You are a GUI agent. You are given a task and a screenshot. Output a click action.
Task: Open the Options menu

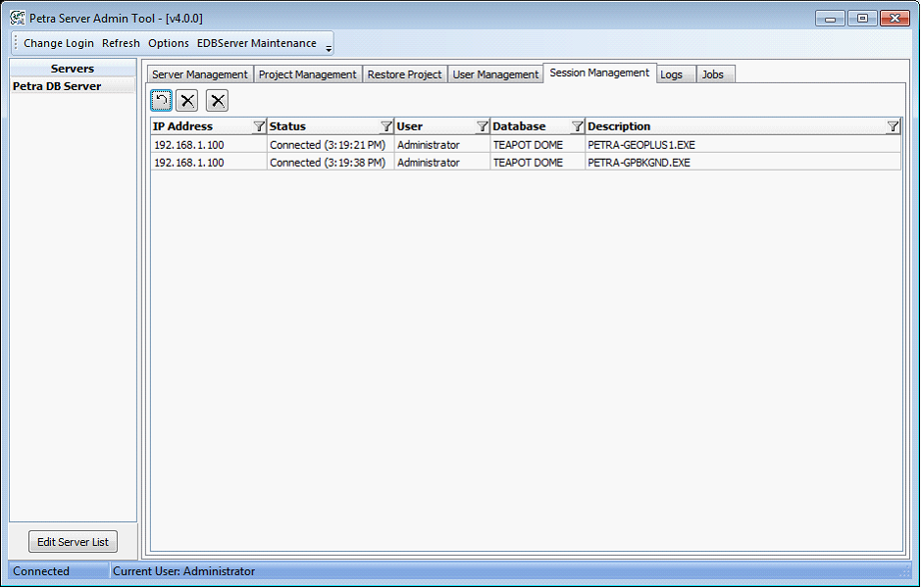(x=169, y=43)
